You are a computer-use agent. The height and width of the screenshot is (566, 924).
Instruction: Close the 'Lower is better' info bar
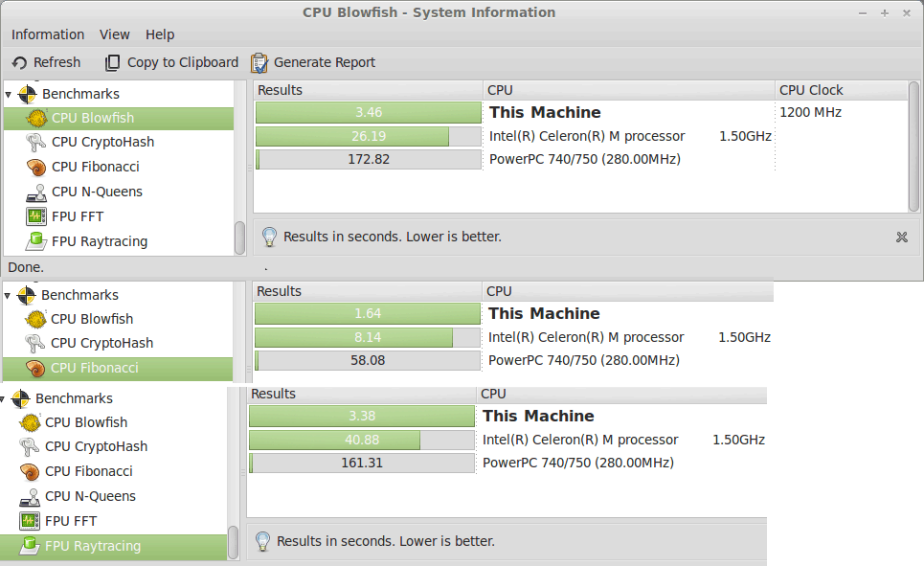coord(902,237)
